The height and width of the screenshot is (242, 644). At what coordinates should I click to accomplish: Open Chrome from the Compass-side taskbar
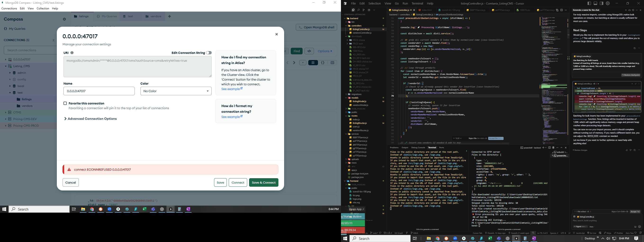point(92,209)
